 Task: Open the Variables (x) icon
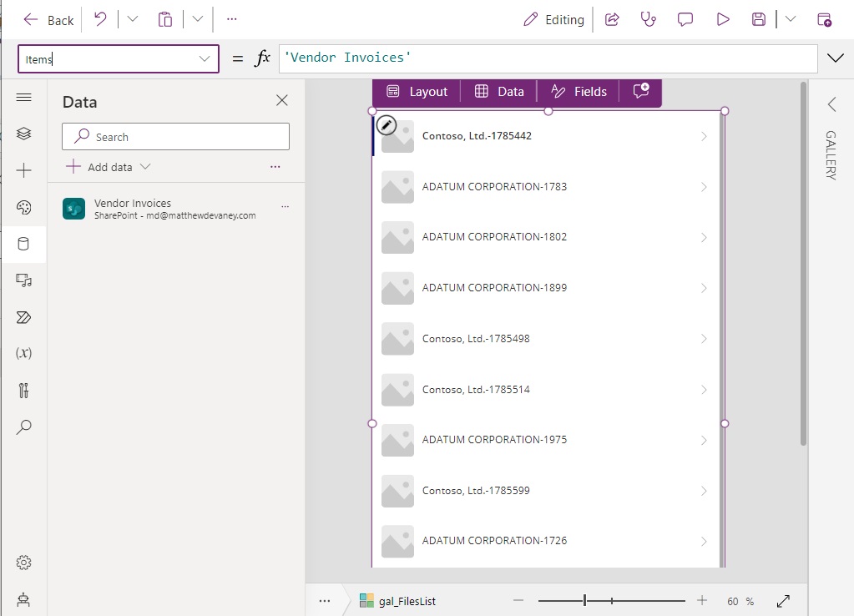pos(23,353)
